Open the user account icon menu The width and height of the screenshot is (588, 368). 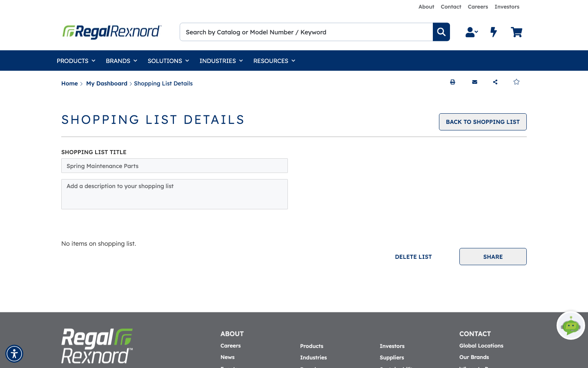click(x=472, y=32)
